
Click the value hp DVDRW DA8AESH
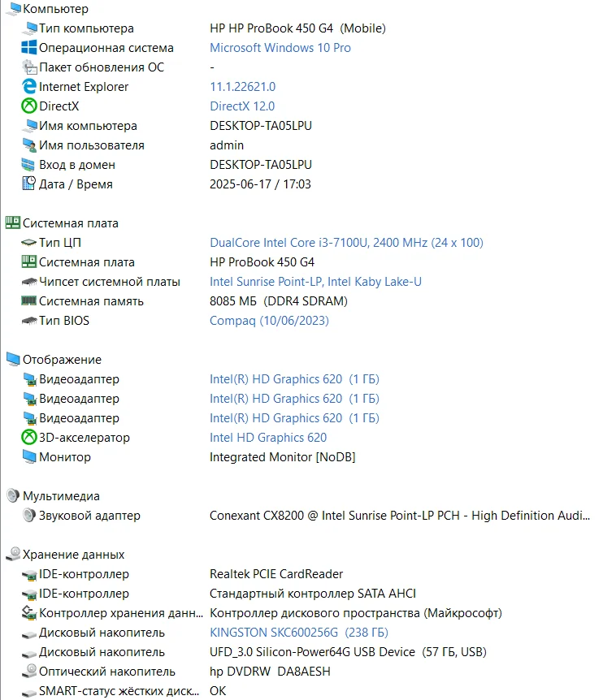pos(270,672)
